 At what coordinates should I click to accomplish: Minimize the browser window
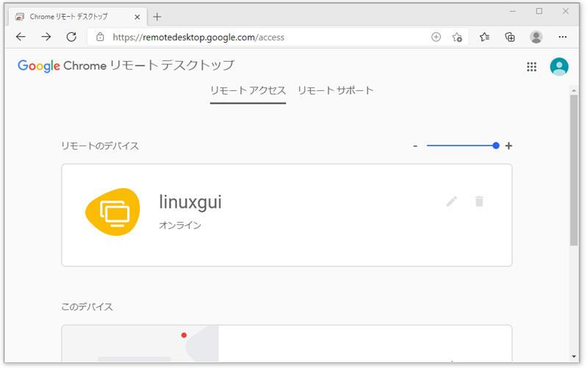[x=512, y=12]
